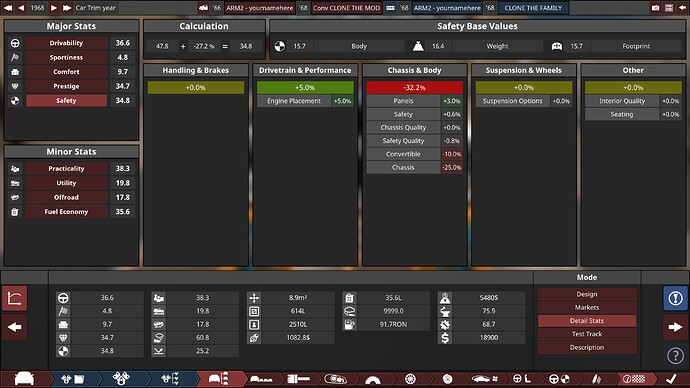Click the Conv CLONE THE MOD button

pyautogui.click(x=346, y=8)
